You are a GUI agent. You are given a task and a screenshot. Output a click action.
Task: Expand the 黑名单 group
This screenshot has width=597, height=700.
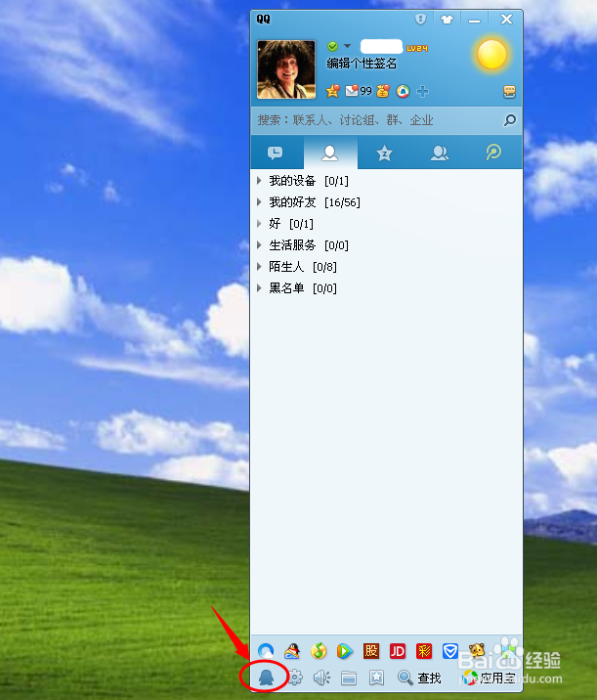coord(259,288)
